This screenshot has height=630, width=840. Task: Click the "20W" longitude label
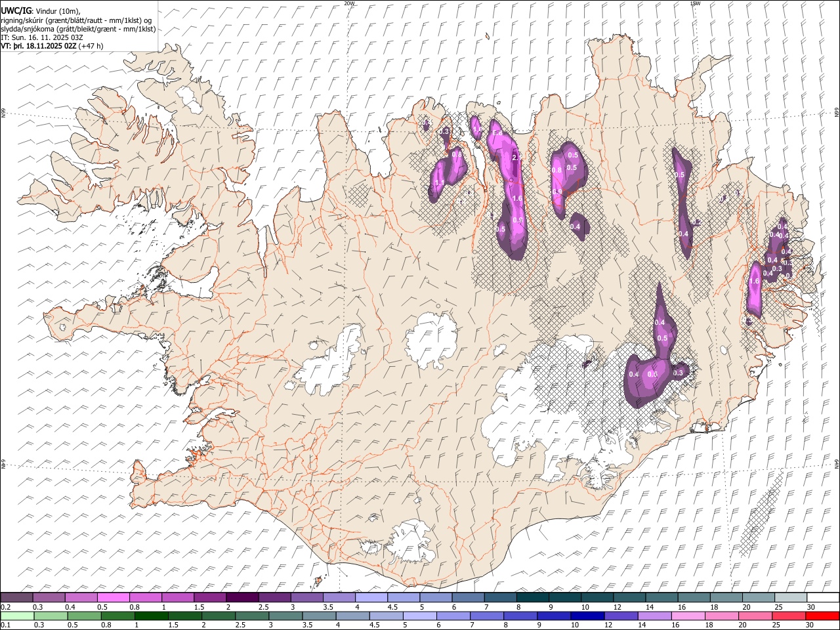tap(349, 3)
